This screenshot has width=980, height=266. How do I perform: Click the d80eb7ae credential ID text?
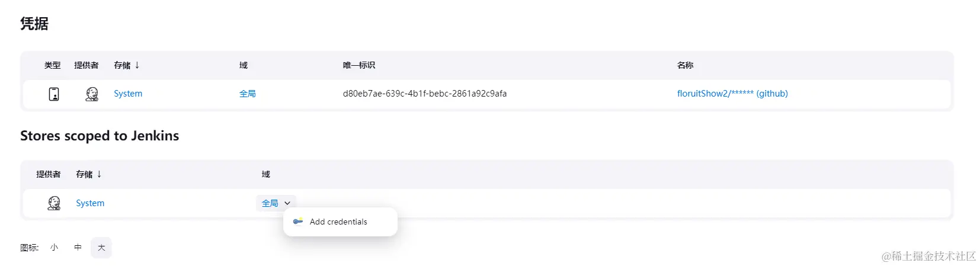[x=424, y=94]
